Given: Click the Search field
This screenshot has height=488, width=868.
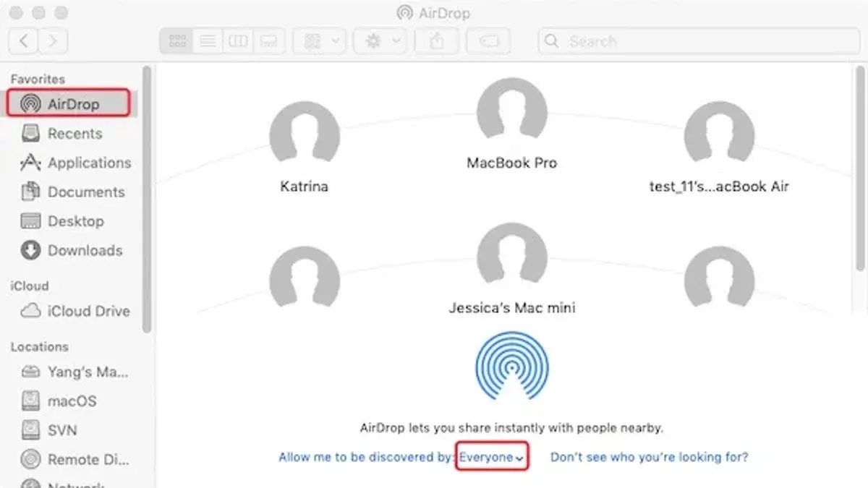Looking at the screenshot, I should 699,41.
